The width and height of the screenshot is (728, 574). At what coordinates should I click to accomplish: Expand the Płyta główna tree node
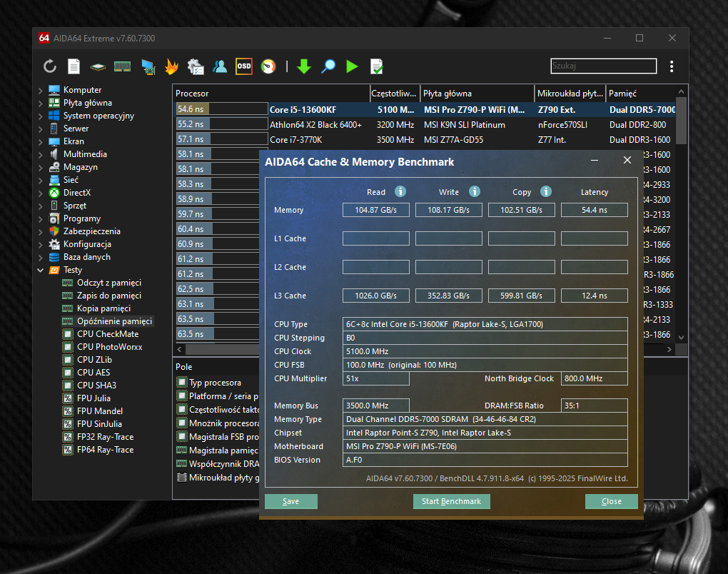tap(40, 103)
